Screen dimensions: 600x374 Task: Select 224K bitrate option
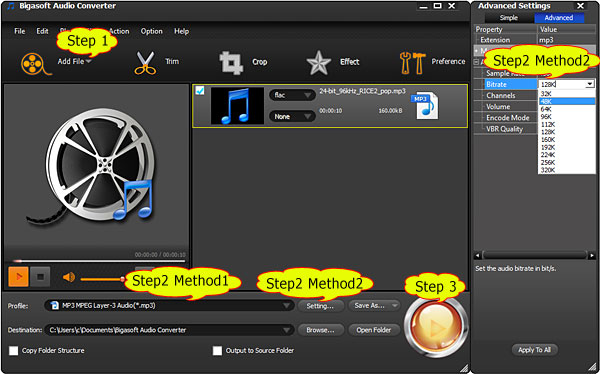point(566,155)
